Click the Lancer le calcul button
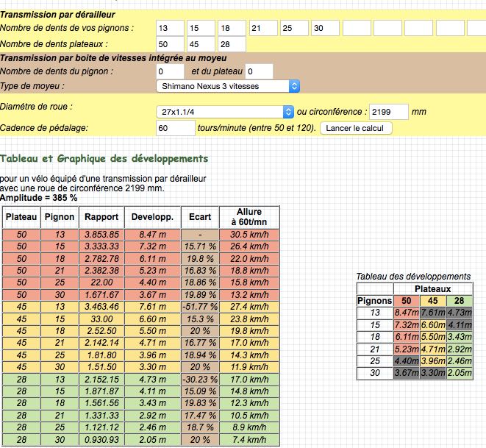Screen dimensions: 486x448 point(356,128)
